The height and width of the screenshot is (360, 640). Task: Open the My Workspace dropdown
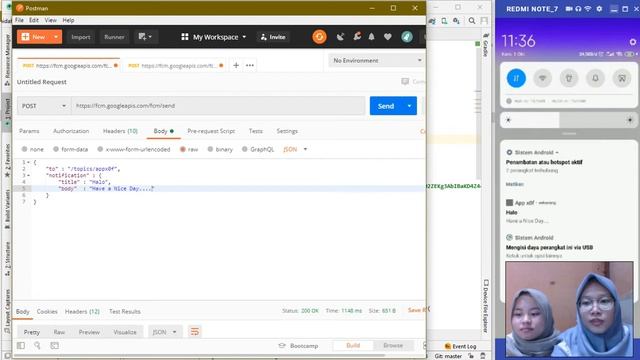[x=213, y=37]
